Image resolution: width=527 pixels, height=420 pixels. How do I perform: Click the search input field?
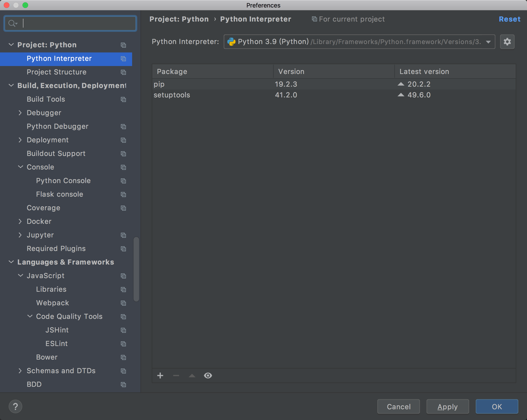tap(70, 23)
